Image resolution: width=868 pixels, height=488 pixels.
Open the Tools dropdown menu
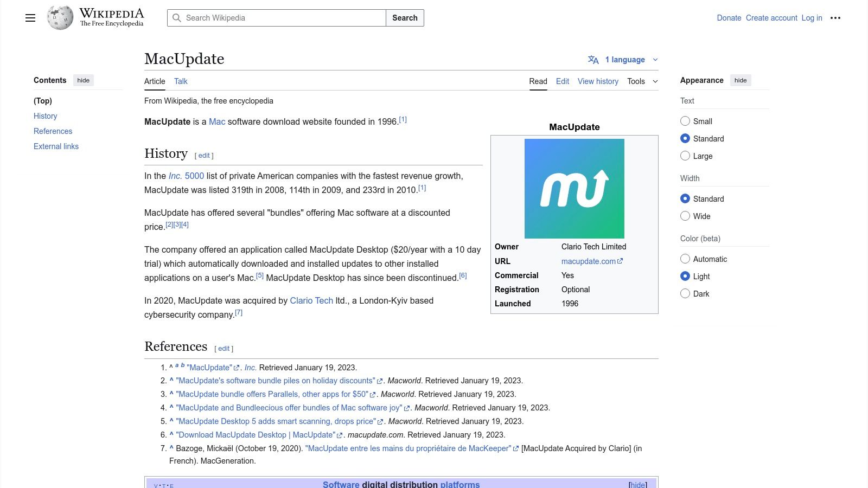[642, 81]
